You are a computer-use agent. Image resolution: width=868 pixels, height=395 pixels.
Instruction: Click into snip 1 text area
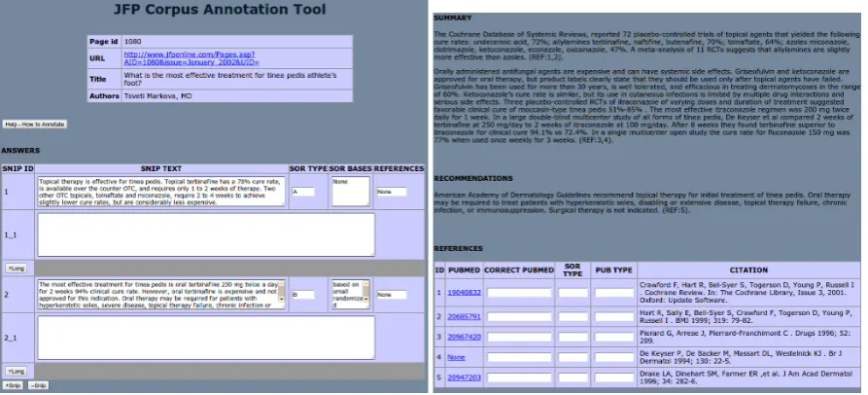tap(161, 191)
